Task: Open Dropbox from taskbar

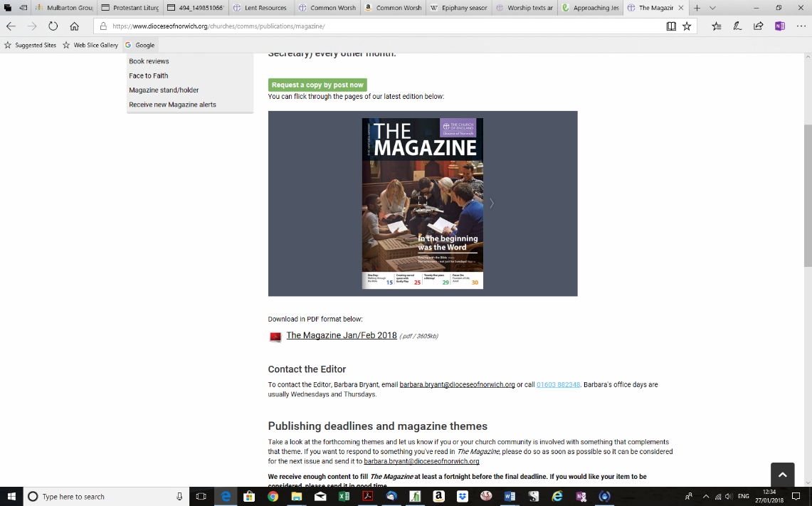Action: (463, 497)
